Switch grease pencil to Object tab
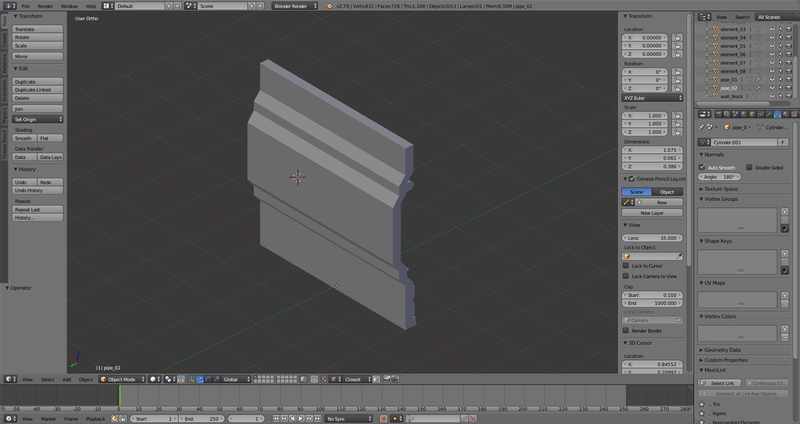The image size is (800, 424). (667, 191)
